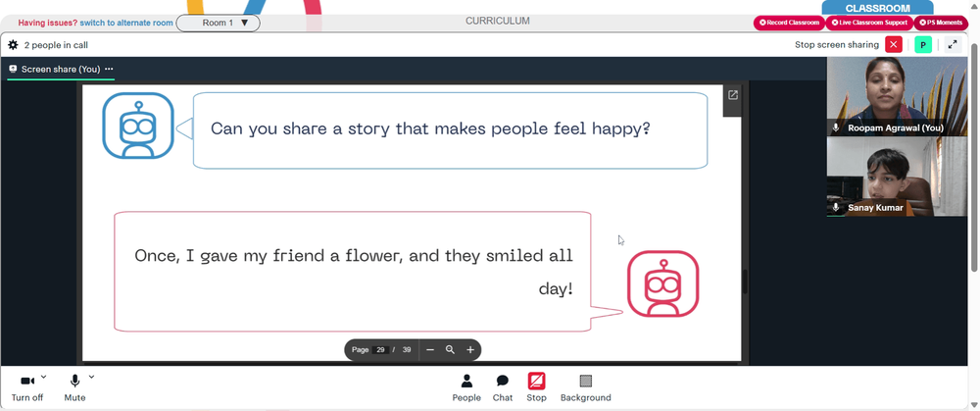Switch to the CURRICULUM tab
The width and height of the screenshot is (980, 411).
pos(498,21)
